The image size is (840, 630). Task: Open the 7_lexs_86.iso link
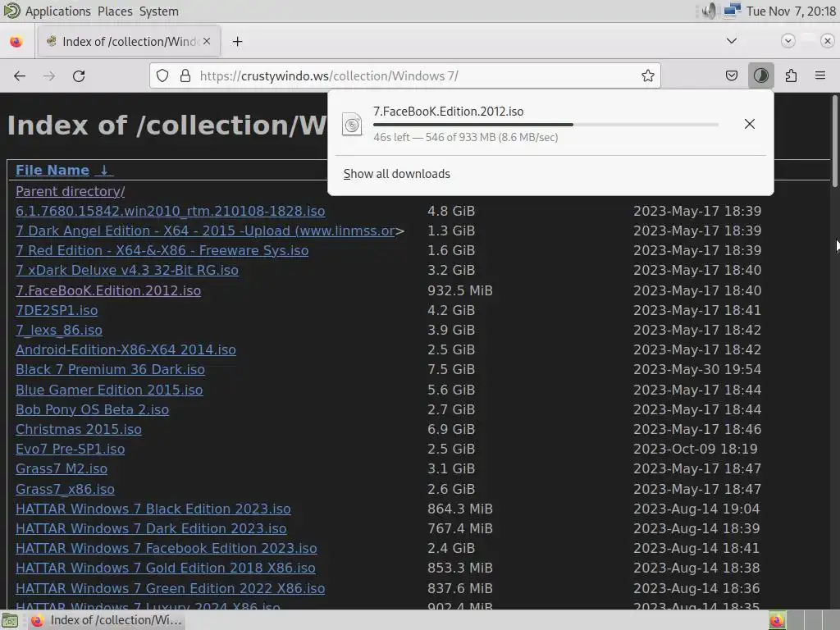click(x=59, y=330)
